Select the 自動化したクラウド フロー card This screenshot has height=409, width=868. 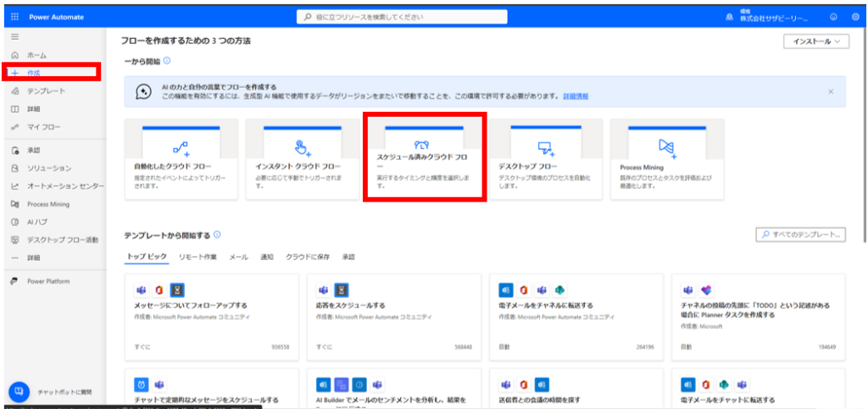click(x=180, y=159)
